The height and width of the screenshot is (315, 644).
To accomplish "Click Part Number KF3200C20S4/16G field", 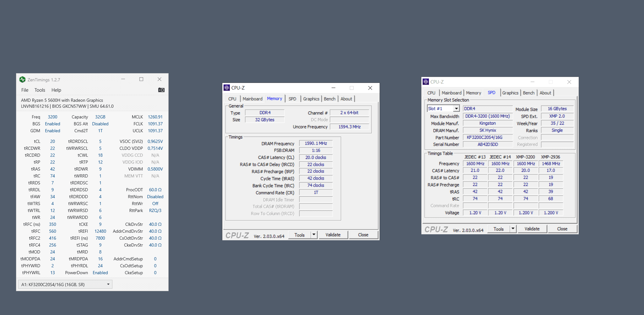I will coord(487,137).
